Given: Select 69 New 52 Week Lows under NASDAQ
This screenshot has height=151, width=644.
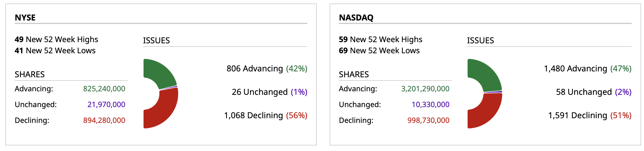Looking at the screenshot, I should pos(379,51).
